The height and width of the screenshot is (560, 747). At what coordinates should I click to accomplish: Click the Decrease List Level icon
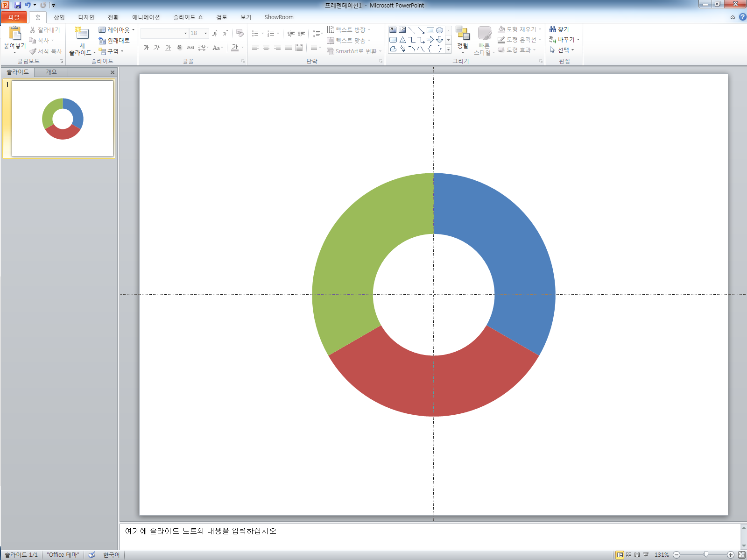click(291, 33)
